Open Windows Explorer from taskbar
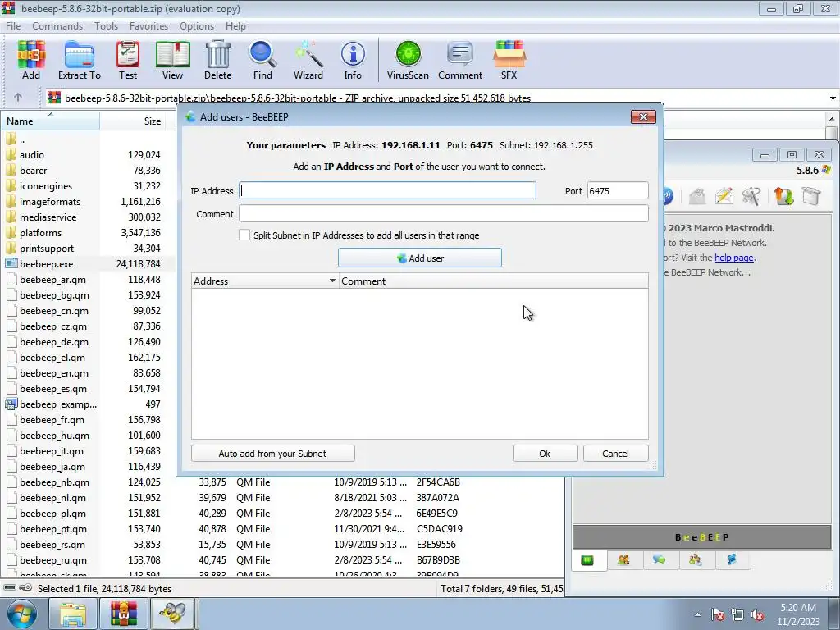Viewport: 840px width, 630px height. (73, 614)
